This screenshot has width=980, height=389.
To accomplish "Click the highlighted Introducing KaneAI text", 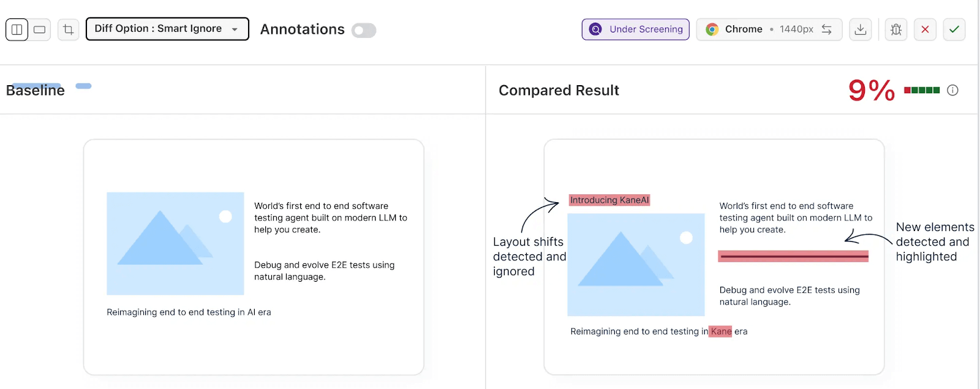I will 609,200.
